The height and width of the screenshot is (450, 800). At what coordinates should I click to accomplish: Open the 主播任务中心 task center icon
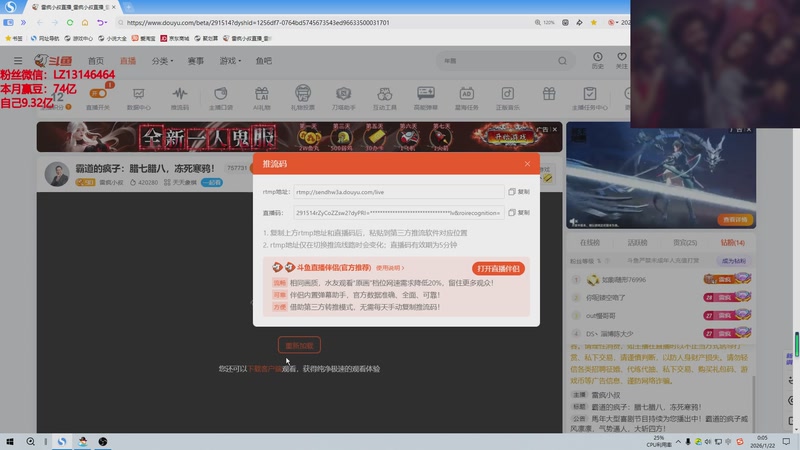click(590, 98)
